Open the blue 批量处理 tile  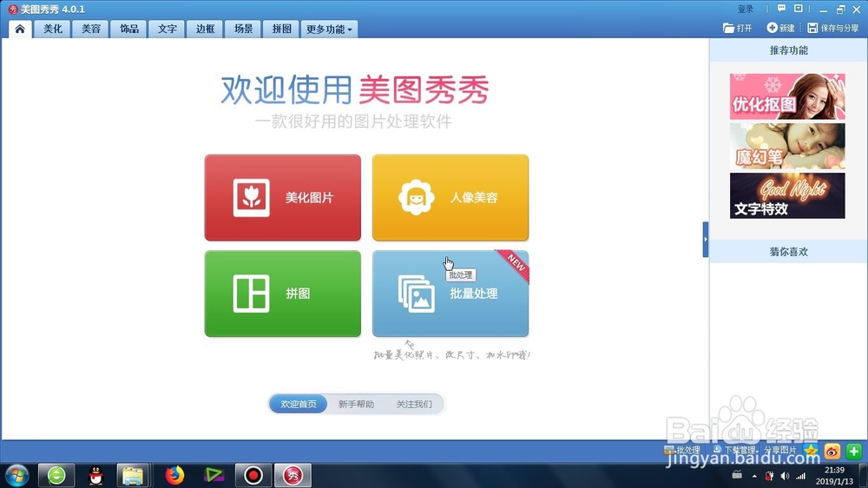(x=450, y=293)
